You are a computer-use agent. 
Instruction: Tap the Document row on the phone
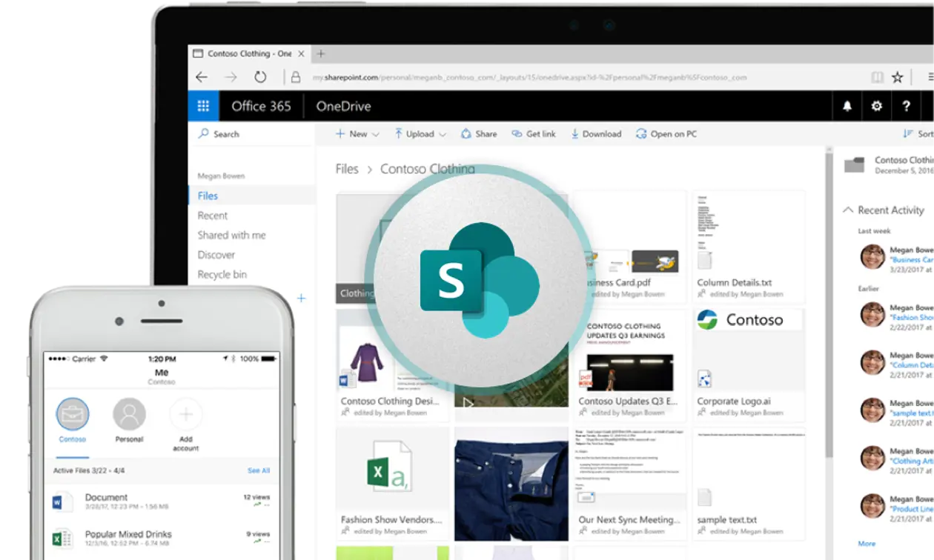[x=162, y=501]
